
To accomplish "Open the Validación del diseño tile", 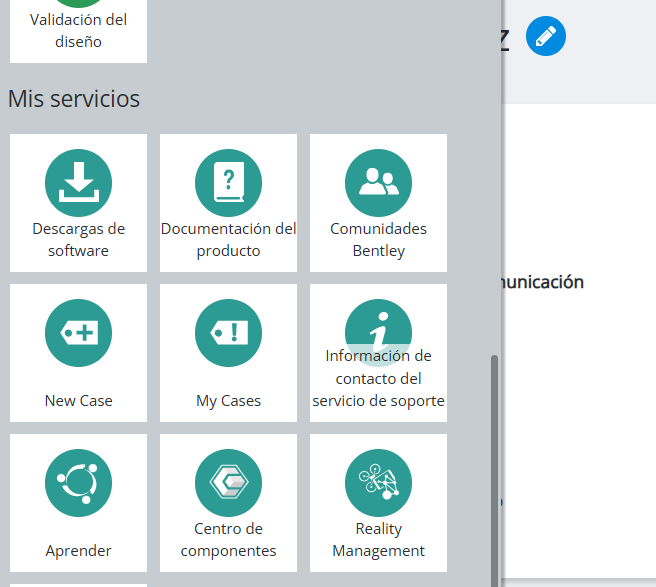I will [78, 31].
